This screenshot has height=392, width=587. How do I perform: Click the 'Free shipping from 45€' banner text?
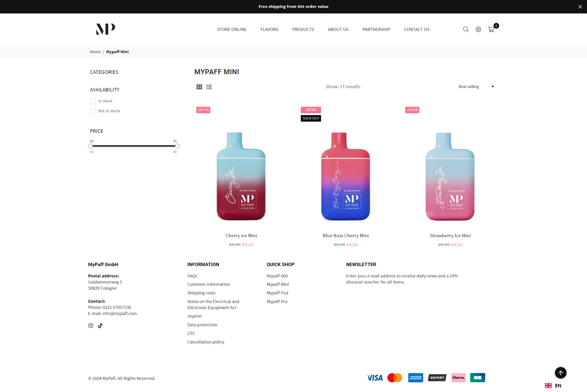[293, 7]
